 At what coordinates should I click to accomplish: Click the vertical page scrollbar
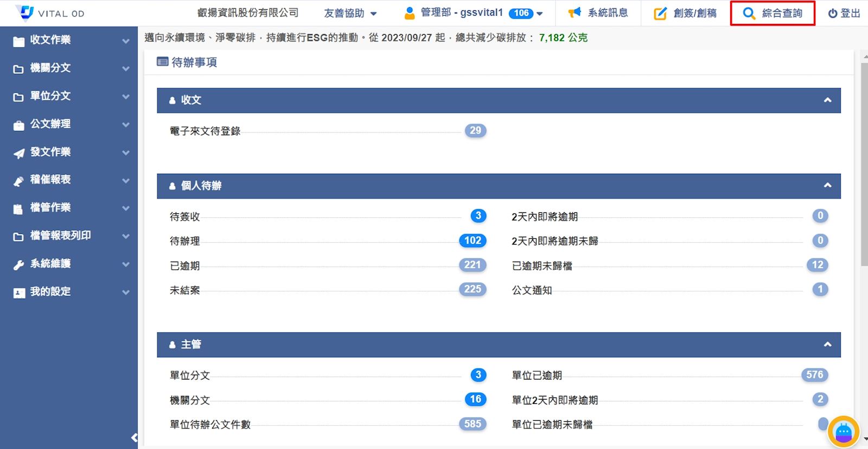pos(864,163)
